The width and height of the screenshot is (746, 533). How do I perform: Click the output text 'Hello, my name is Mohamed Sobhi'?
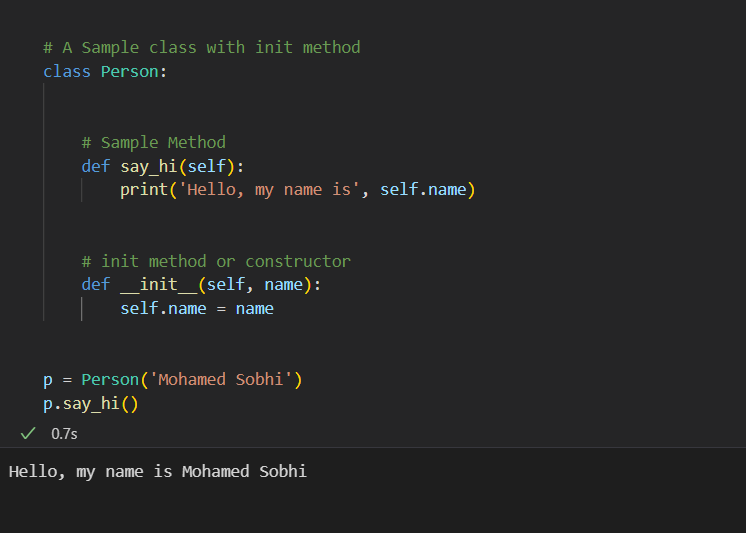(x=158, y=472)
